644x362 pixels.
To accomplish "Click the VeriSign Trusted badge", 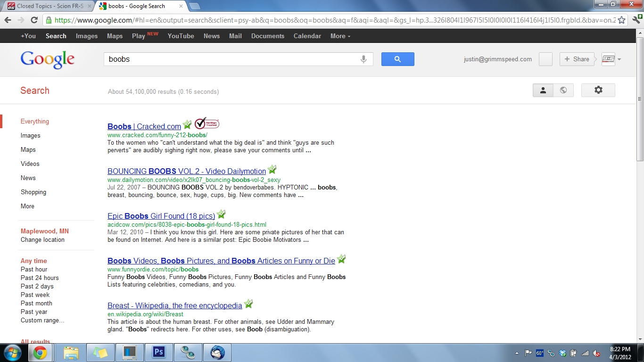I will (206, 123).
